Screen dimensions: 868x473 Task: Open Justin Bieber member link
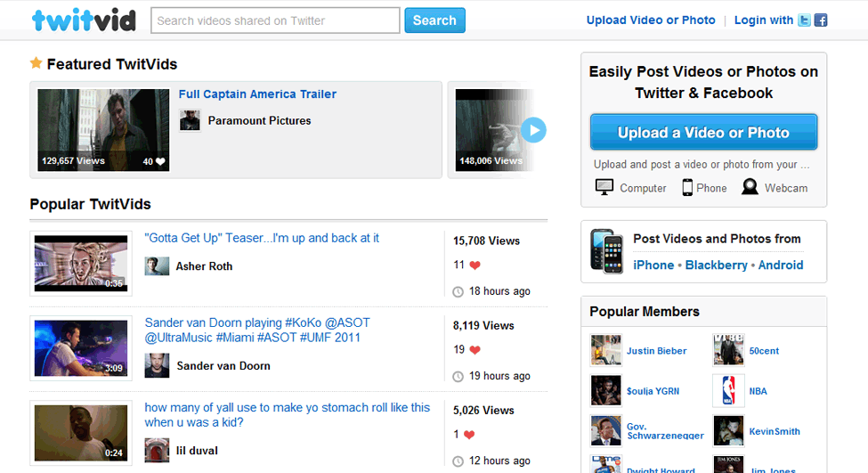(656, 351)
